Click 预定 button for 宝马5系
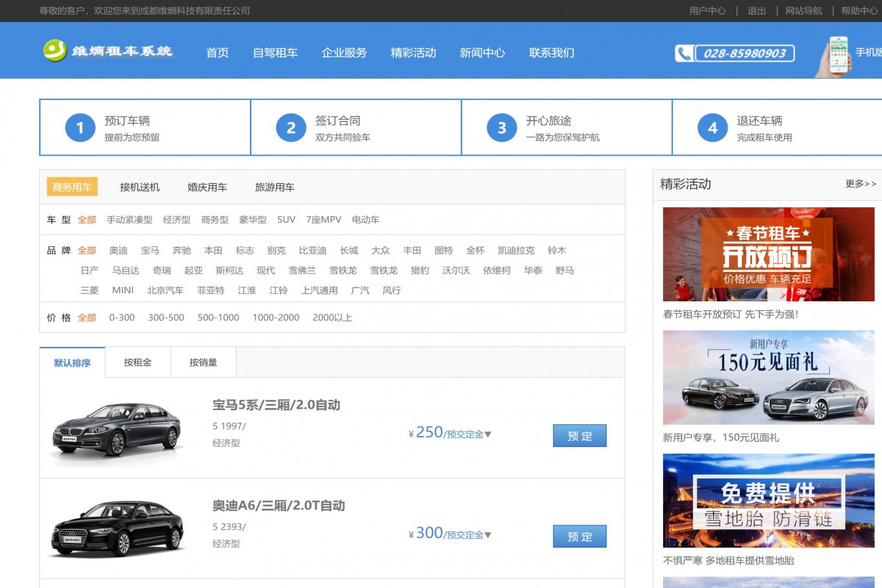882x588 pixels. [x=580, y=435]
